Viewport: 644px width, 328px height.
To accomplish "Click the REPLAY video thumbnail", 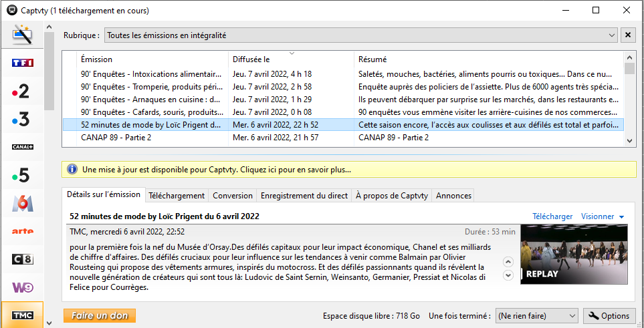I will pos(574,254).
